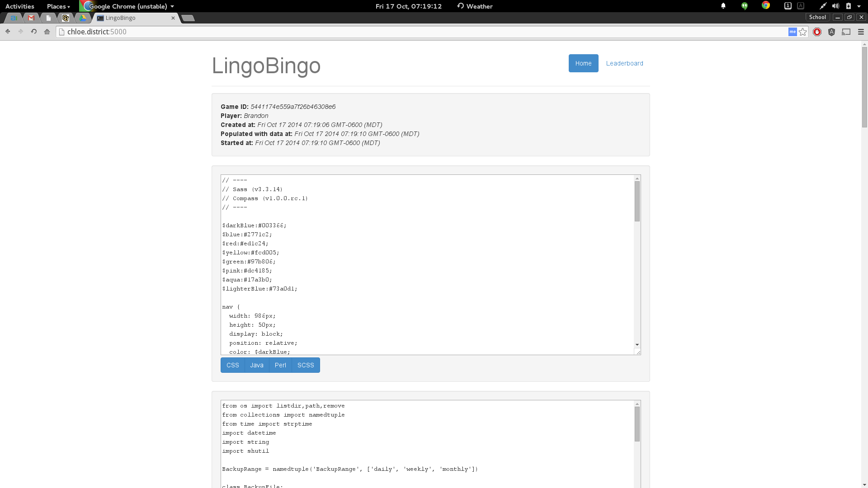Click the browser back arrow

(8, 32)
